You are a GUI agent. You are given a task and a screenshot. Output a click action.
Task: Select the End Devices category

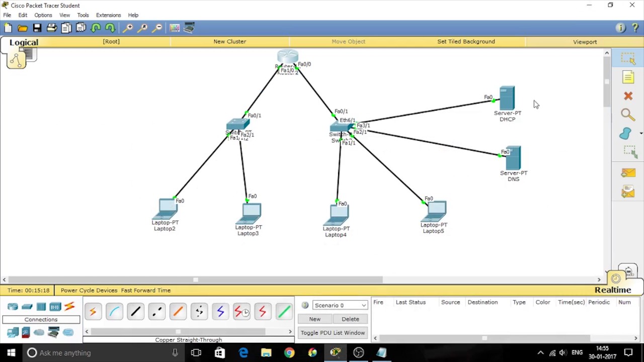13,332
